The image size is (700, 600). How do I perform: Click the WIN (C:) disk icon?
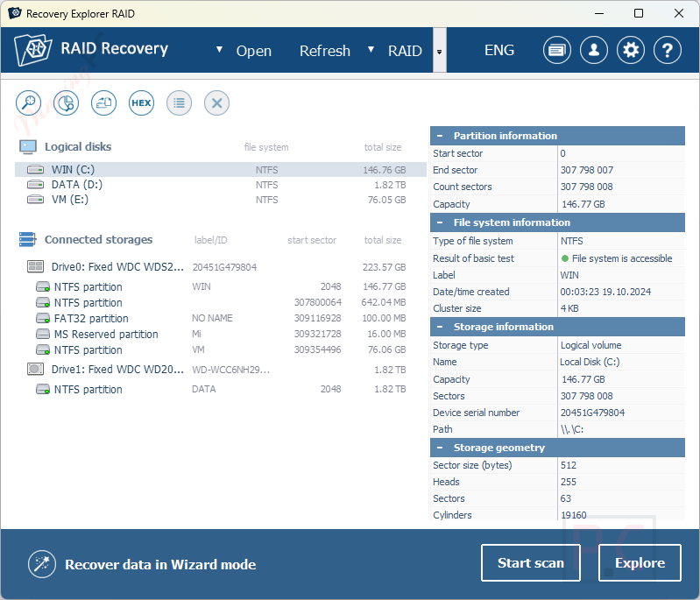click(35, 170)
